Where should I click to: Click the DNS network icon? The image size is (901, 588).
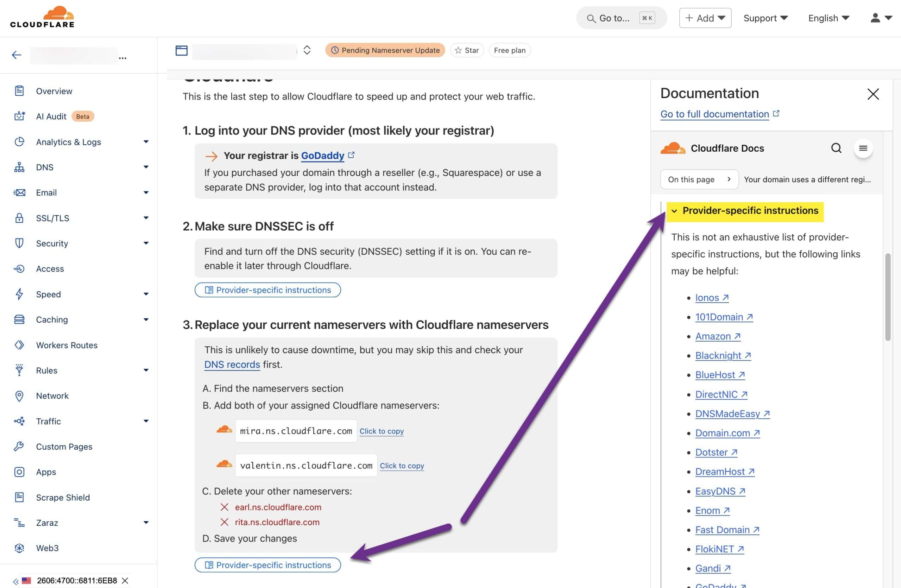(x=19, y=167)
